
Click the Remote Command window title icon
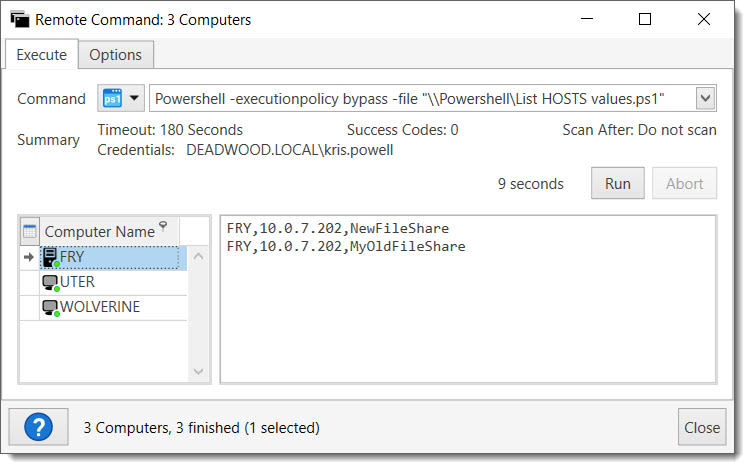[x=20, y=20]
